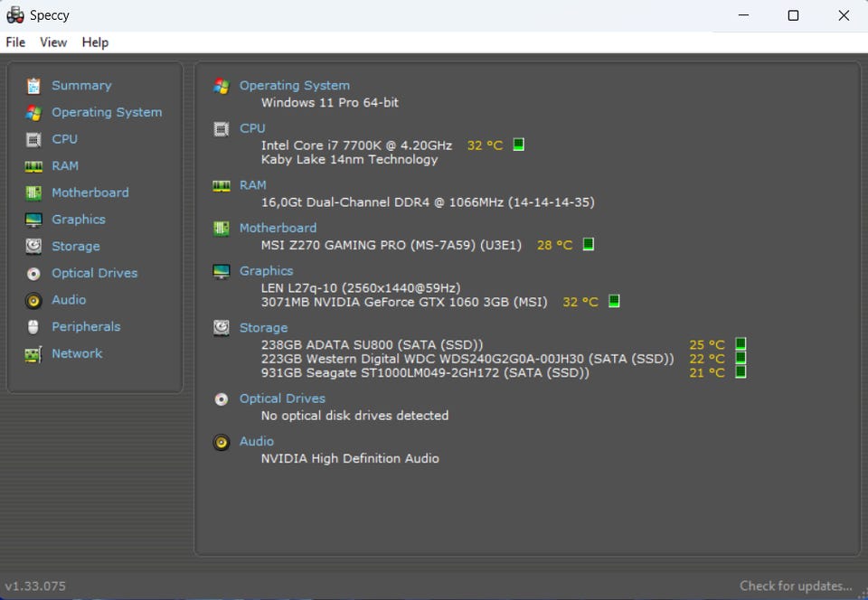Screen dimensions: 868x600
Task: Click the green indicator for Seagate drive temperature
Action: coord(741,371)
